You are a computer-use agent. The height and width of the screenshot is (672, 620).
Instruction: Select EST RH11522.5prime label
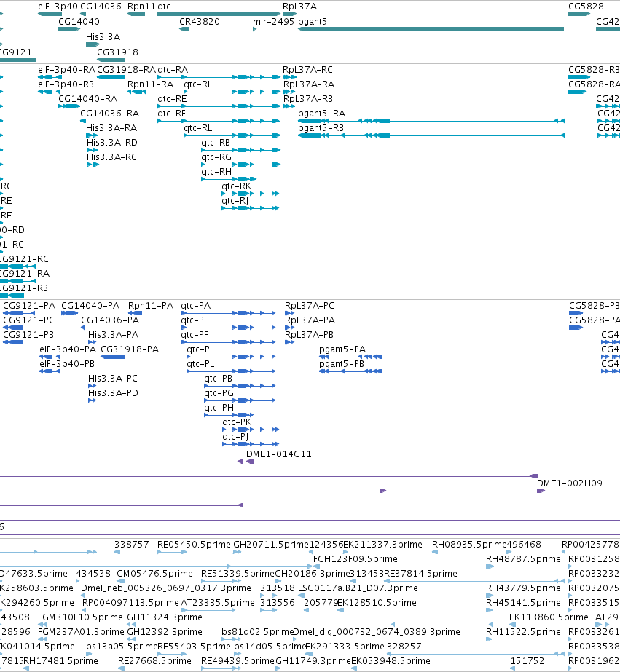click(523, 632)
